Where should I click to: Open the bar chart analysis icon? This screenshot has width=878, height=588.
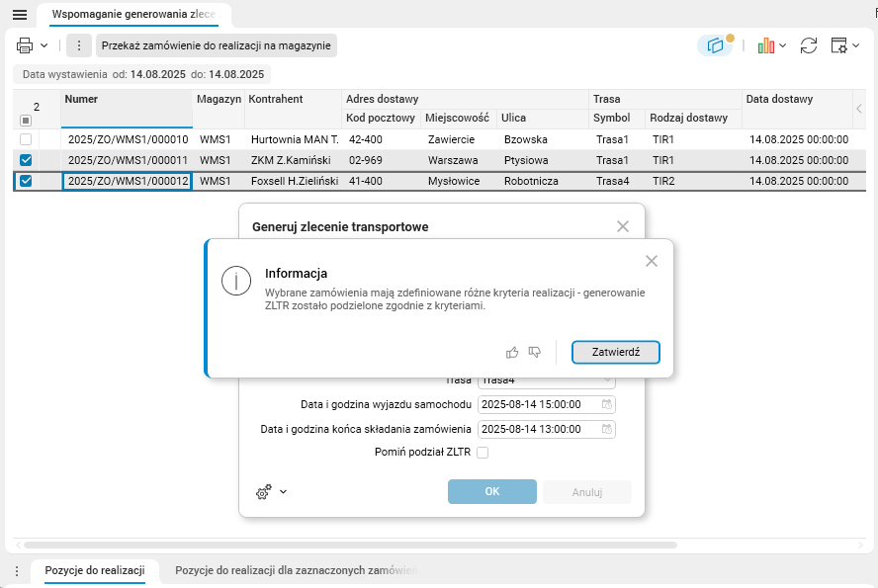(x=766, y=45)
